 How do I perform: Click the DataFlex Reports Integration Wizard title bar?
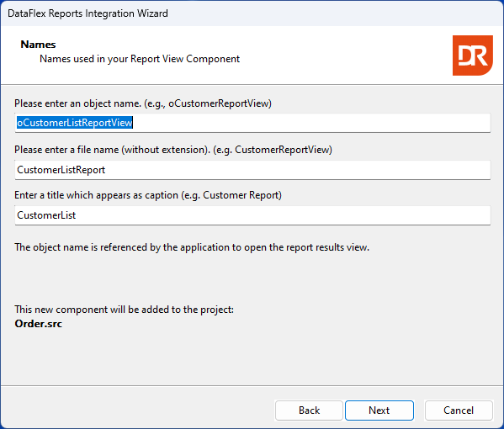pos(252,13)
